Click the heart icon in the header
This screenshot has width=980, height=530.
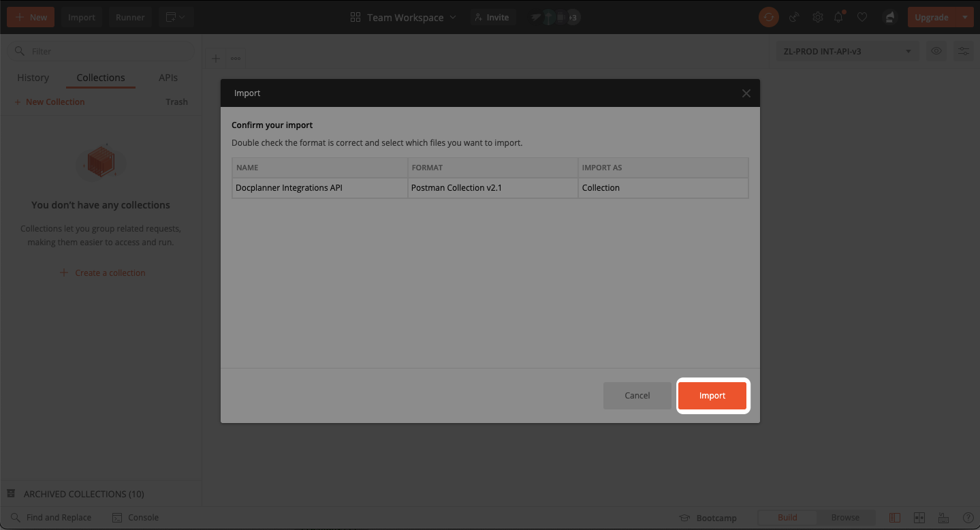coord(862,17)
